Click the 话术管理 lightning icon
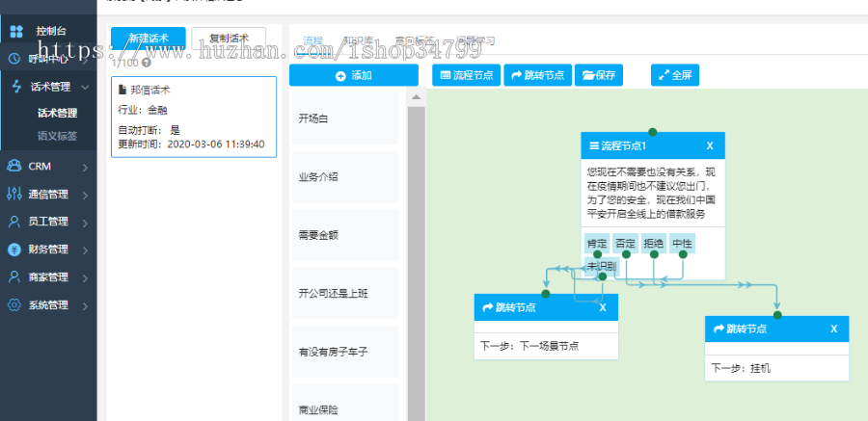Image resolution: width=868 pixels, height=421 pixels. pos(16,87)
